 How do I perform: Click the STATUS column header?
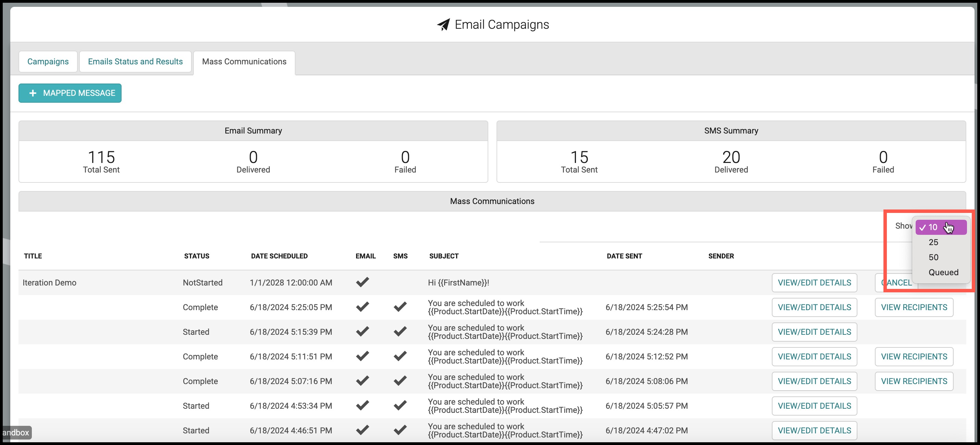click(197, 256)
